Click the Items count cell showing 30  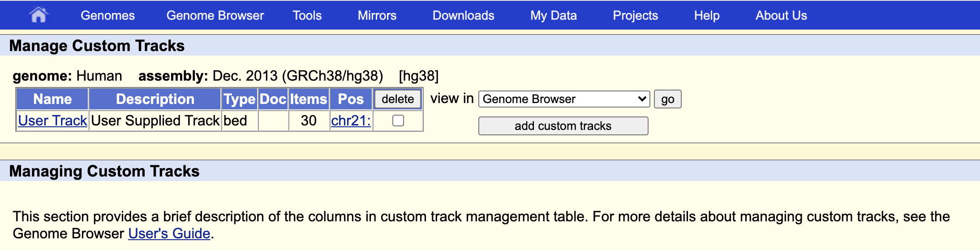click(x=309, y=121)
